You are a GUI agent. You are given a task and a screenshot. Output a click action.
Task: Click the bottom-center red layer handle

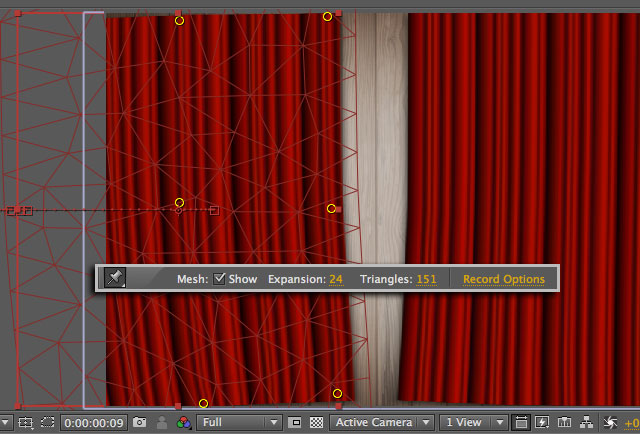click(x=178, y=406)
